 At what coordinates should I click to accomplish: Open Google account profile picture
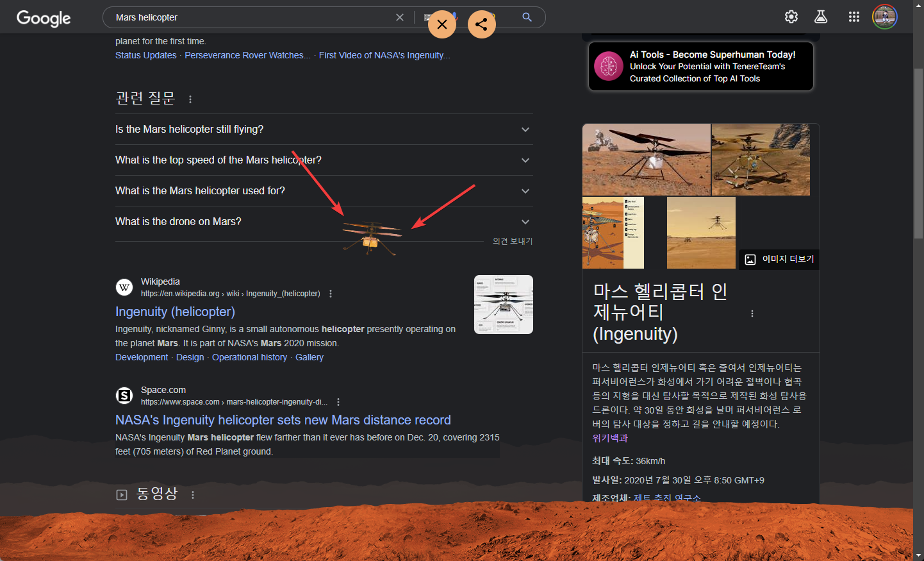pos(885,17)
